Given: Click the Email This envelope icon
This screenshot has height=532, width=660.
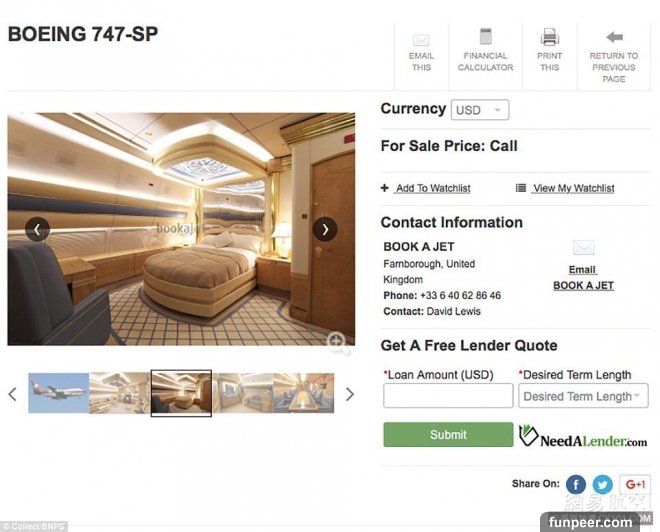Looking at the screenshot, I should (421, 40).
